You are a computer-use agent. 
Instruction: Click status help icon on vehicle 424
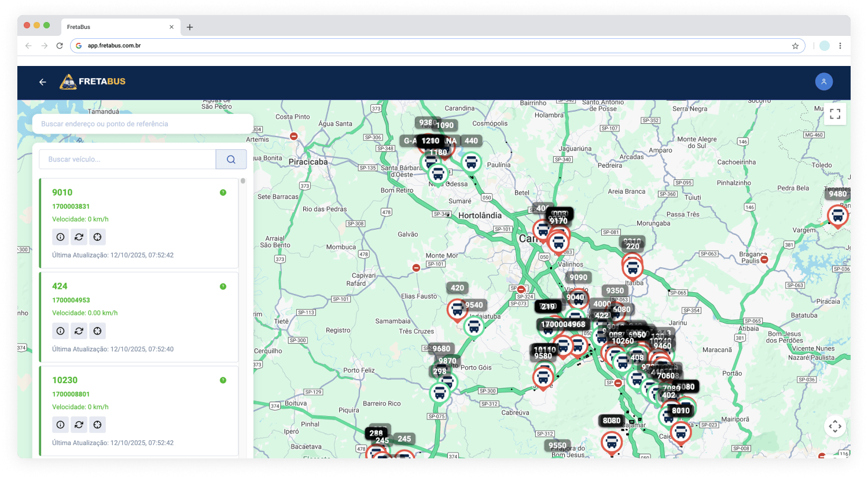point(223,286)
